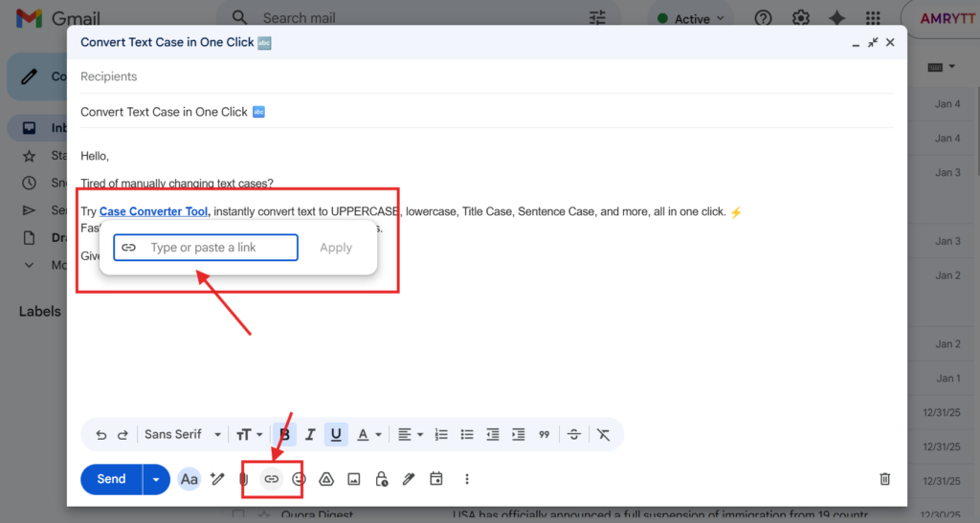Click the Redo icon in formatting toolbar
This screenshot has width=980, height=523.
click(123, 435)
